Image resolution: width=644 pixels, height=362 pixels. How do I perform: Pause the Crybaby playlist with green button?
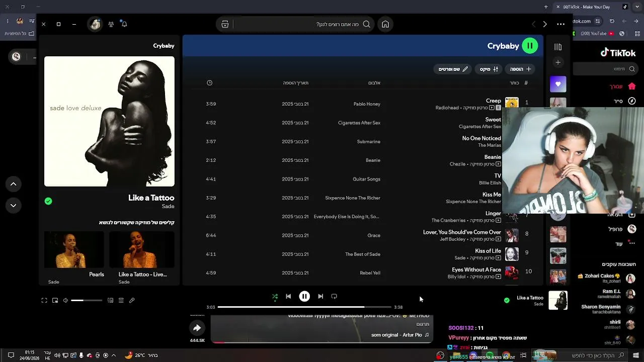530,46
